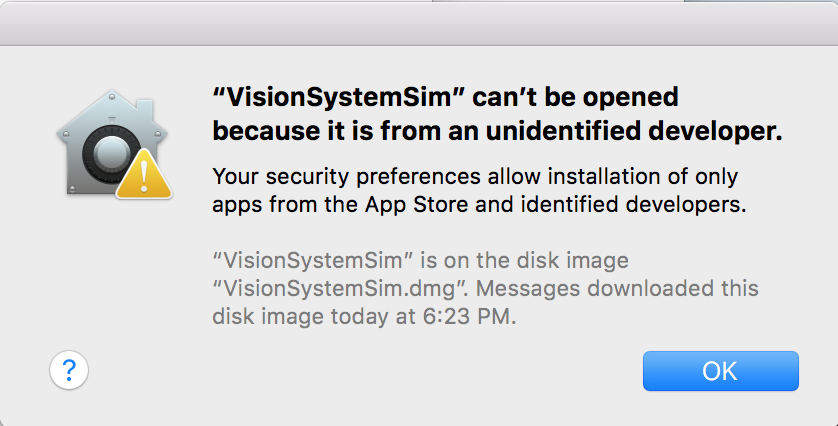838x426 pixels.
Task: Click the "6:23 PM" download time
Action: (x=468, y=316)
